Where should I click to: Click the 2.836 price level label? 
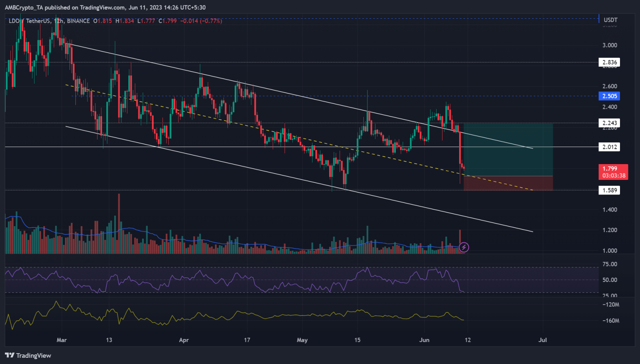coord(609,62)
